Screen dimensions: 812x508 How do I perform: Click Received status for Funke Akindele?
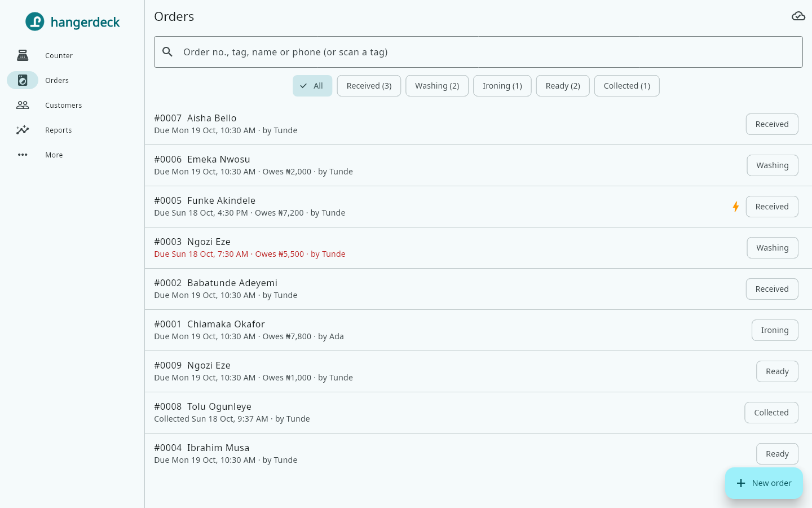coord(772,207)
